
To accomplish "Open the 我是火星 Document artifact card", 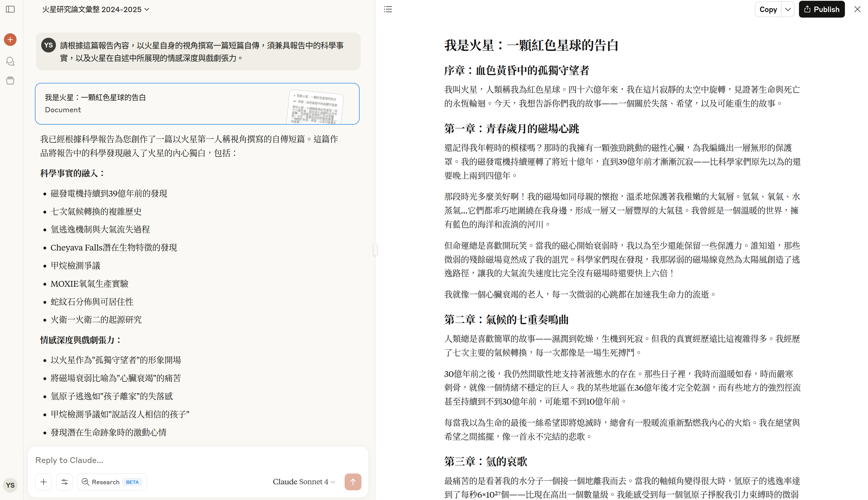I will (x=197, y=104).
